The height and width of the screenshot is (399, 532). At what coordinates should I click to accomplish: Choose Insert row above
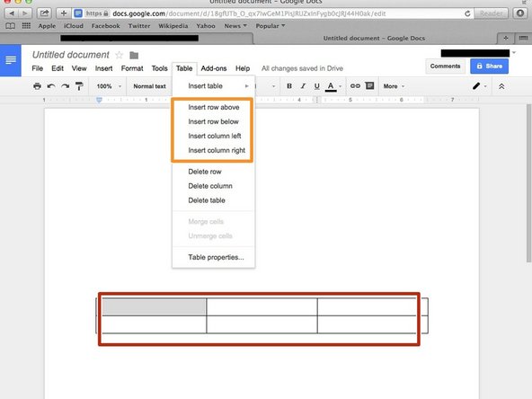coord(213,107)
